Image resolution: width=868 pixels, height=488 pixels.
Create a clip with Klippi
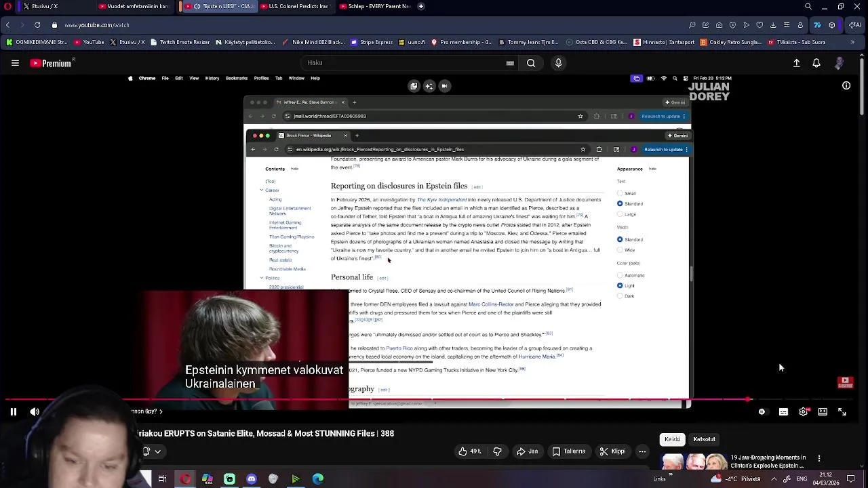click(x=612, y=451)
